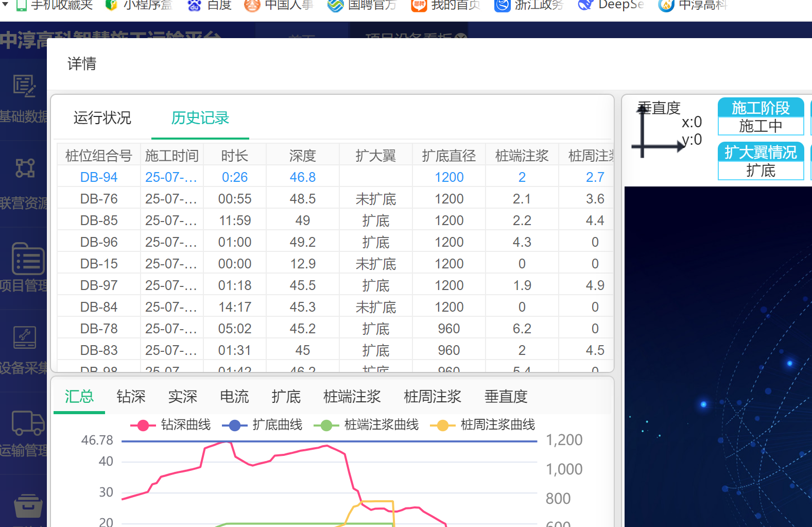Switch to the 钻深 chart tab
This screenshot has height=527, width=812.
pos(131,397)
